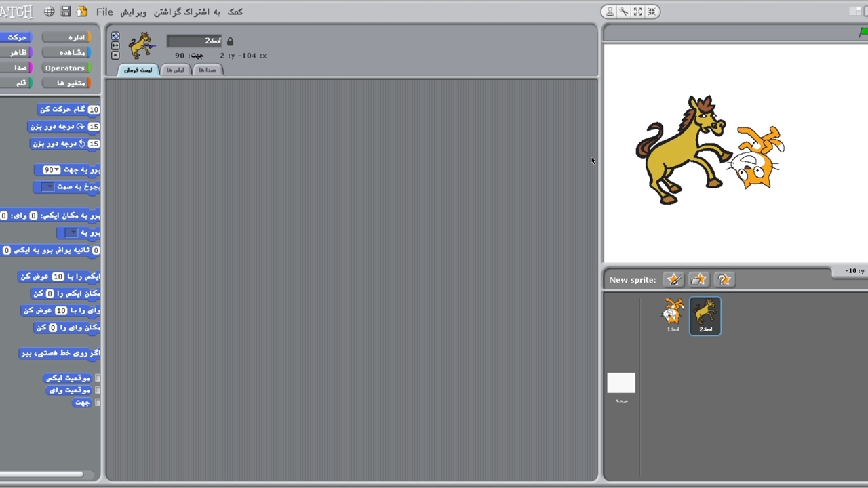Image resolution: width=868 pixels, height=488 pixels.
Task: Switch to the صدا ها tab
Action: click(208, 70)
